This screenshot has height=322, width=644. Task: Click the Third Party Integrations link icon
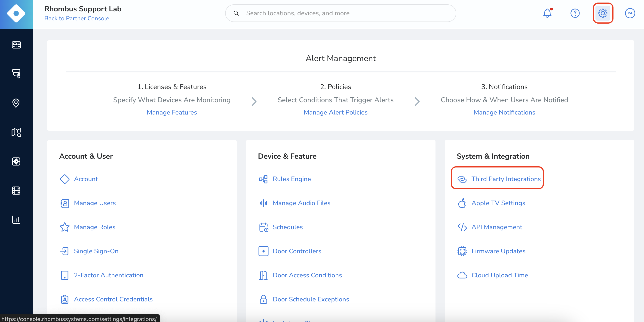[x=462, y=179]
